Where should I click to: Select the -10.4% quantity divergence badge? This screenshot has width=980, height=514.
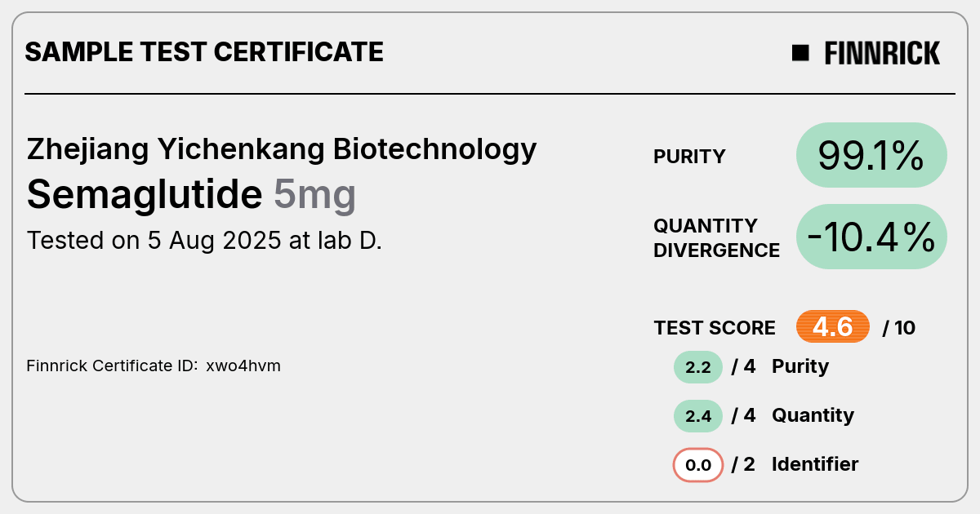pos(871,237)
